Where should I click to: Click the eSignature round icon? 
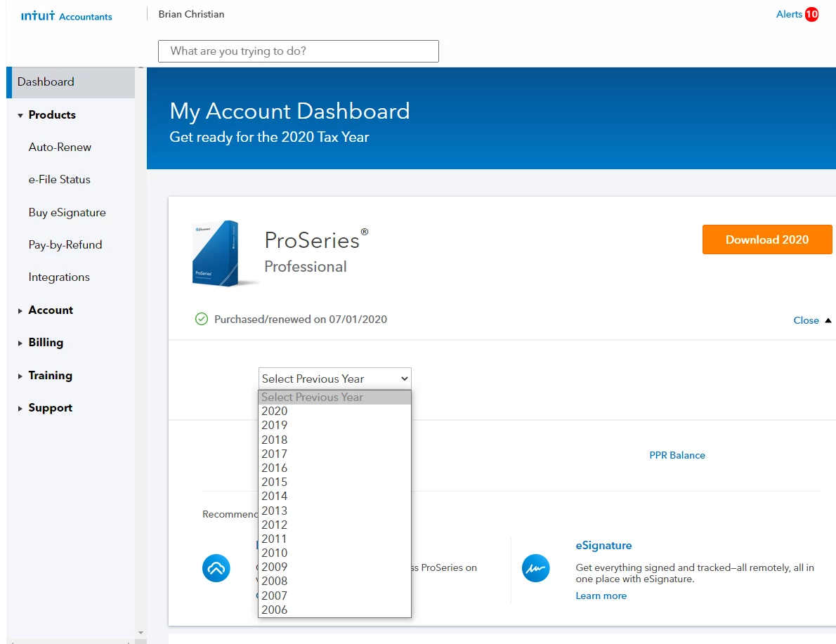pyautogui.click(x=536, y=568)
